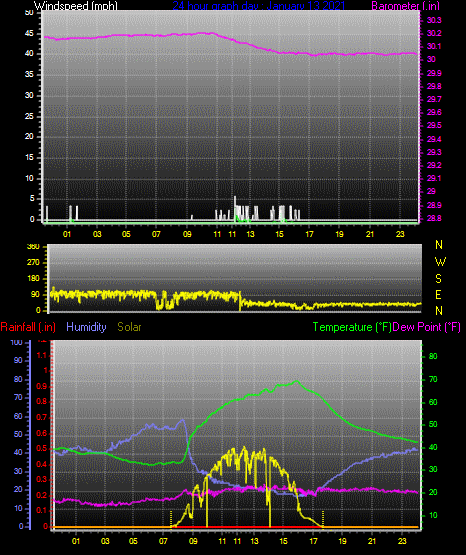This screenshot has width=466, height=555.
Task: Click the peak windspeed spike near hour 12
Action: tap(235, 208)
